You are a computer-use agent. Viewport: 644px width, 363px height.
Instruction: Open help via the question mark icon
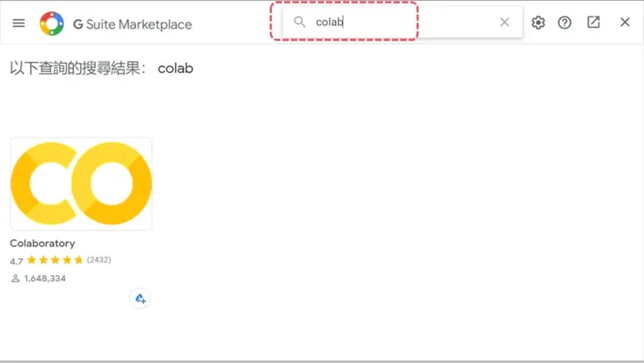(x=565, y=23)
